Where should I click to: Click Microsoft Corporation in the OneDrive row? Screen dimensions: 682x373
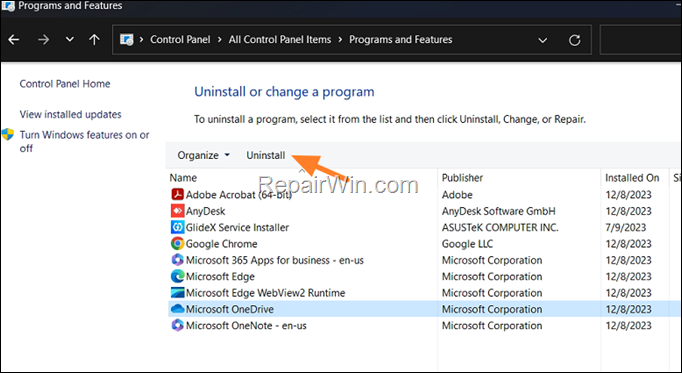click(492, 309)
